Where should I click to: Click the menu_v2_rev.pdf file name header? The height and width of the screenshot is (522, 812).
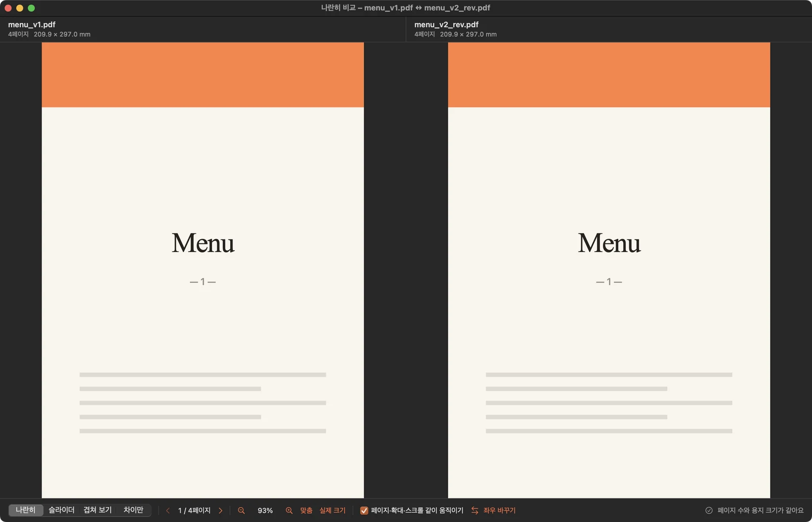(x=446, y=24)
